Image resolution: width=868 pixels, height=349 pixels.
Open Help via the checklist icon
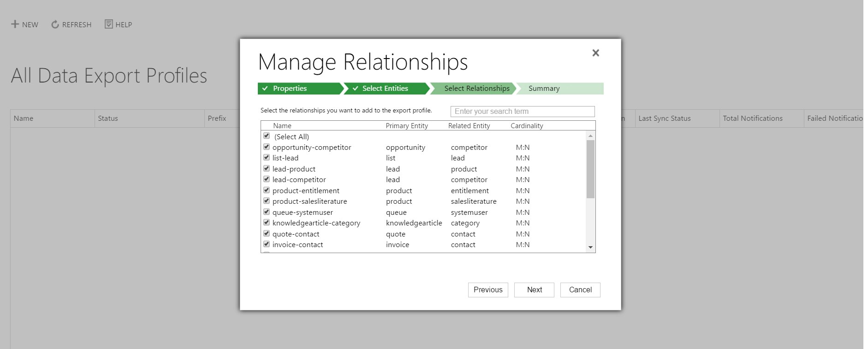109,24
